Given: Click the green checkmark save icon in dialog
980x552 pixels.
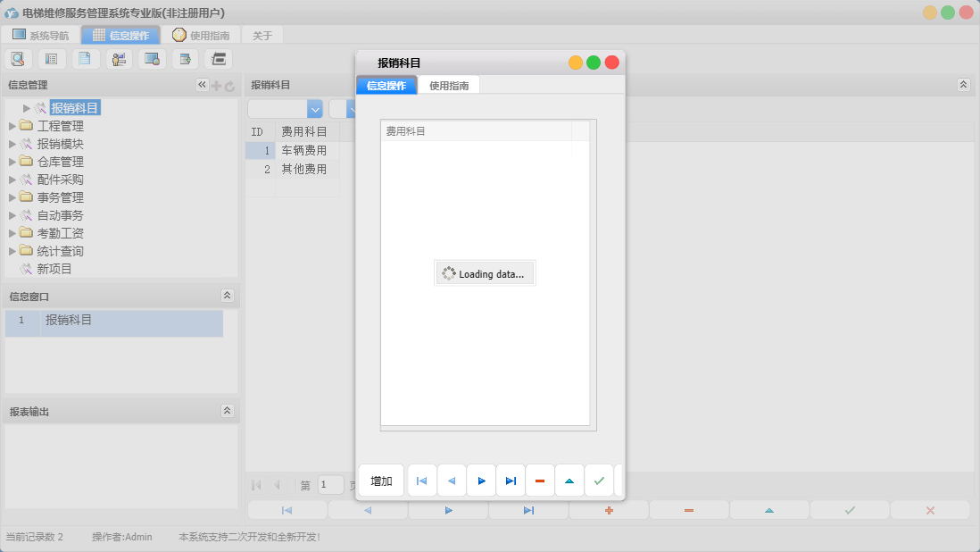Looking at the screenshot, I should (599, 481).
